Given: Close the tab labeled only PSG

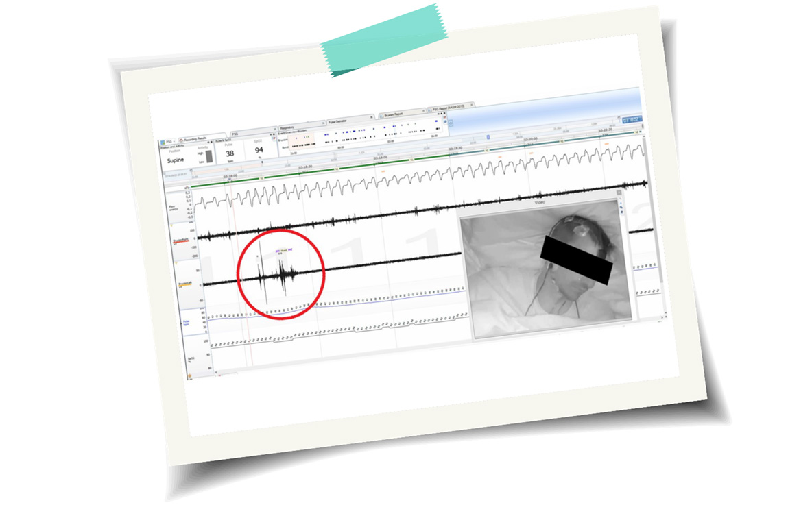Looking at the screenshot, I should click(x=275, y=130).
